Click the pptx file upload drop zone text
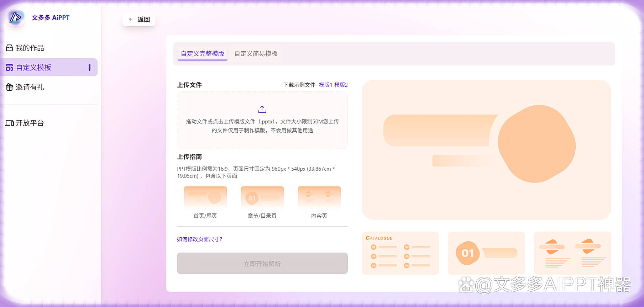The image size is (644, 307). pos(262,126)
